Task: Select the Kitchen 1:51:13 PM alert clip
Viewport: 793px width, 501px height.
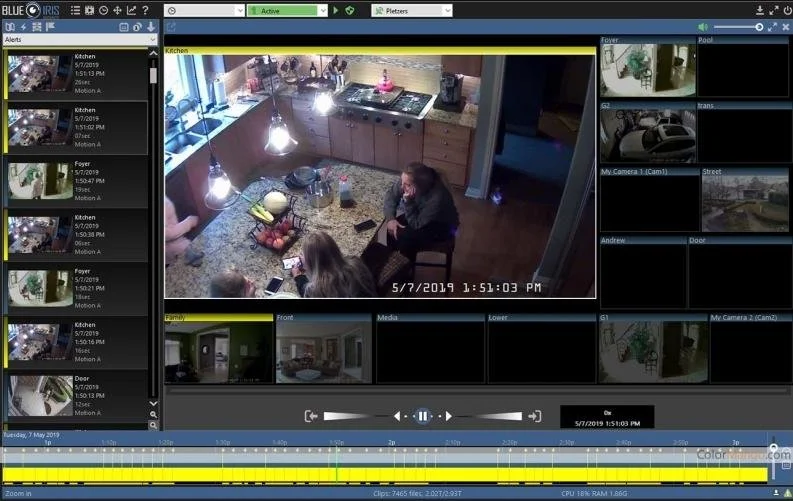Action: coord(76,74)
